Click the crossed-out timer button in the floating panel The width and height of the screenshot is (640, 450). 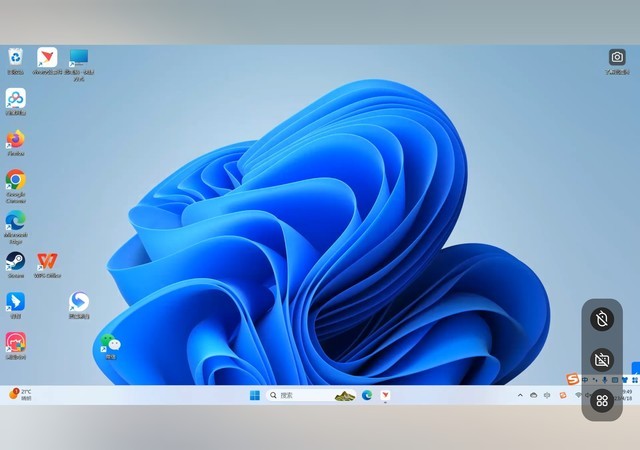click(602, 319)
